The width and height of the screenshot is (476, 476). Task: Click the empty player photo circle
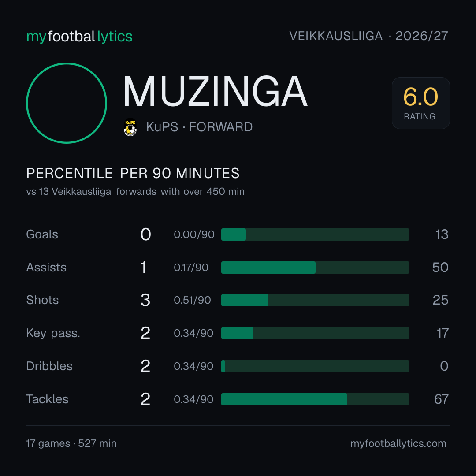tap(67, 103)
